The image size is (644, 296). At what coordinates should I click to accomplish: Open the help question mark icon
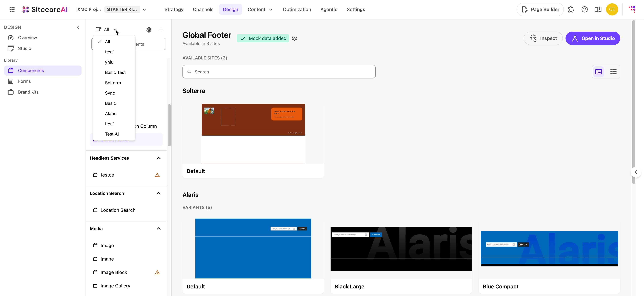click(x=584, y=10)
